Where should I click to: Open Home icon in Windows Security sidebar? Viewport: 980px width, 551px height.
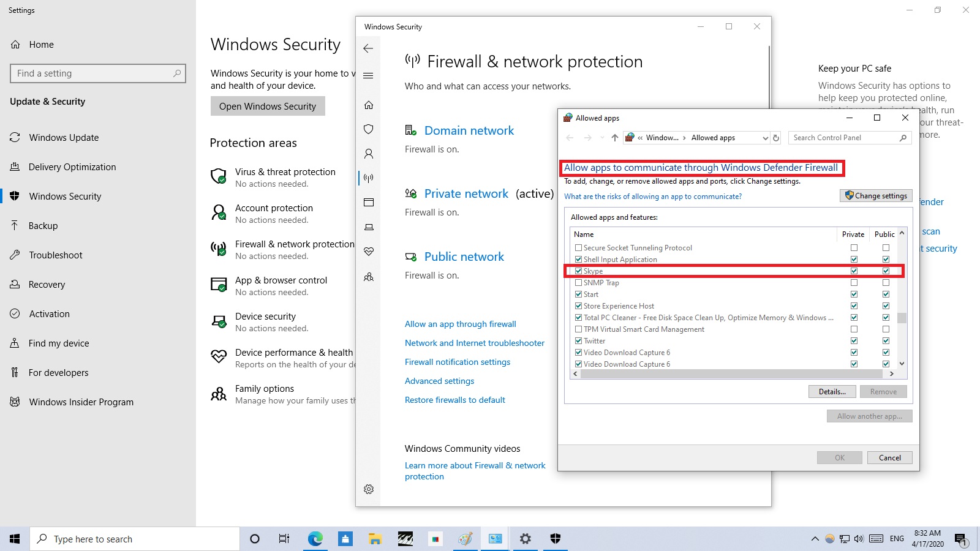369,105
